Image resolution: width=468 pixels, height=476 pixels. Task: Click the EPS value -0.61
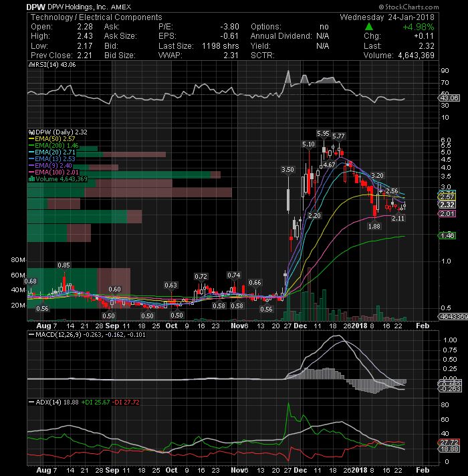click(229, 36)
